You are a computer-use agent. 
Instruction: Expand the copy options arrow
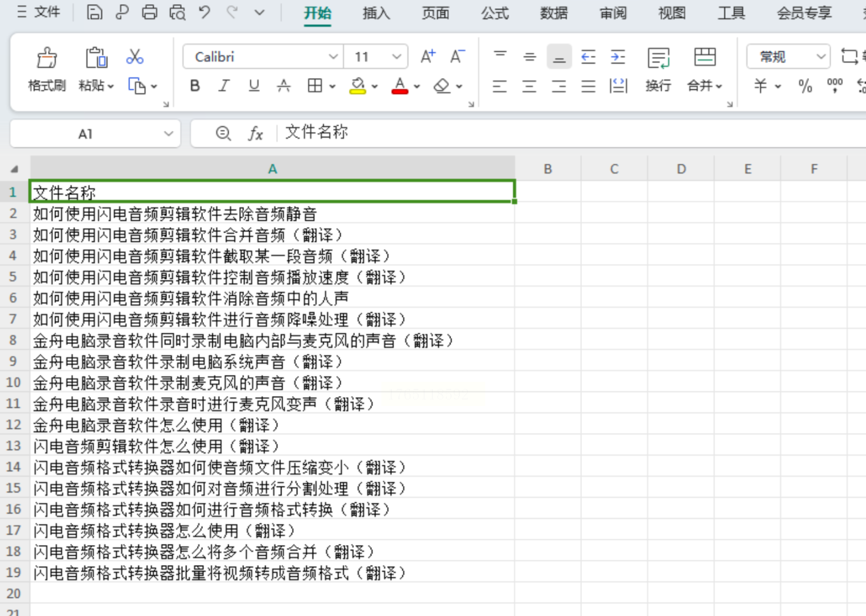click(x=154, y=86)
